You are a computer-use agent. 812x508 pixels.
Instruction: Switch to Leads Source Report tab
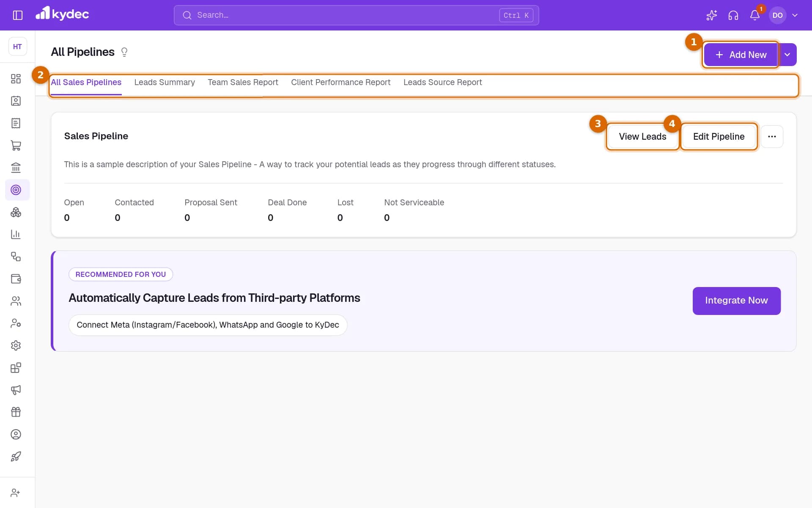click(x=443, y=82)
